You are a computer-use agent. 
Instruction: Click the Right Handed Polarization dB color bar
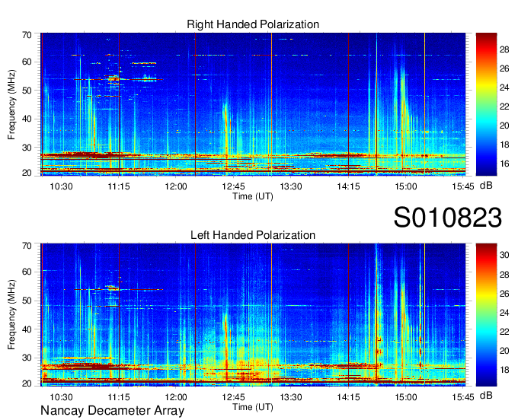point(486,104)
